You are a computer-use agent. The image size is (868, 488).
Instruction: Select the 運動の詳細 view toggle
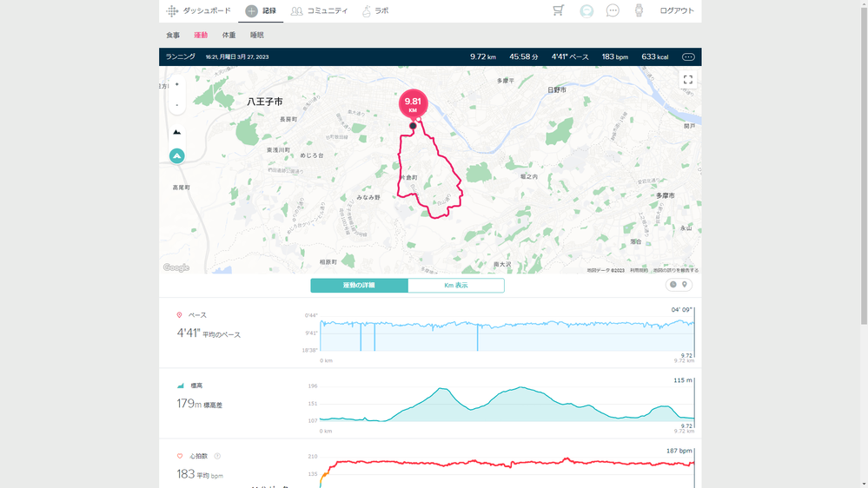[x=359, y=286]
